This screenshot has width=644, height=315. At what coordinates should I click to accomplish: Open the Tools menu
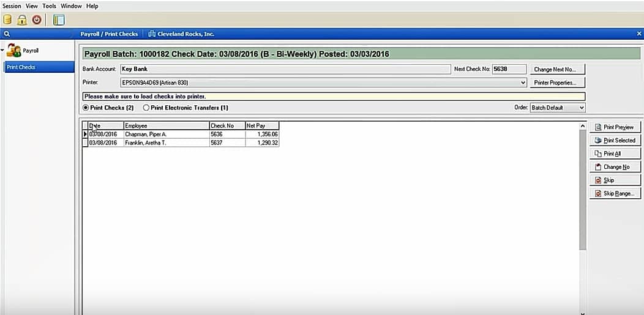click(x=50, y=6)
